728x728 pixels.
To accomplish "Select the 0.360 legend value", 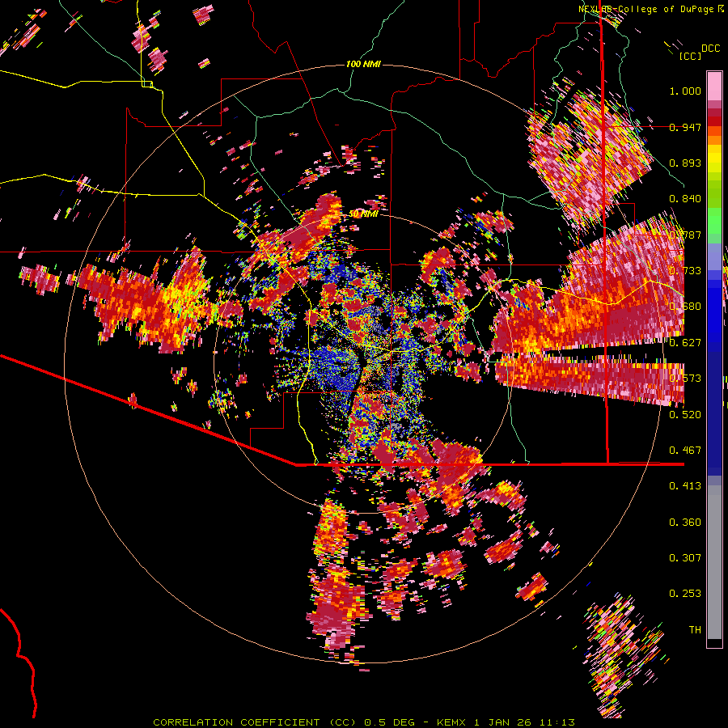I will point(685,523).
